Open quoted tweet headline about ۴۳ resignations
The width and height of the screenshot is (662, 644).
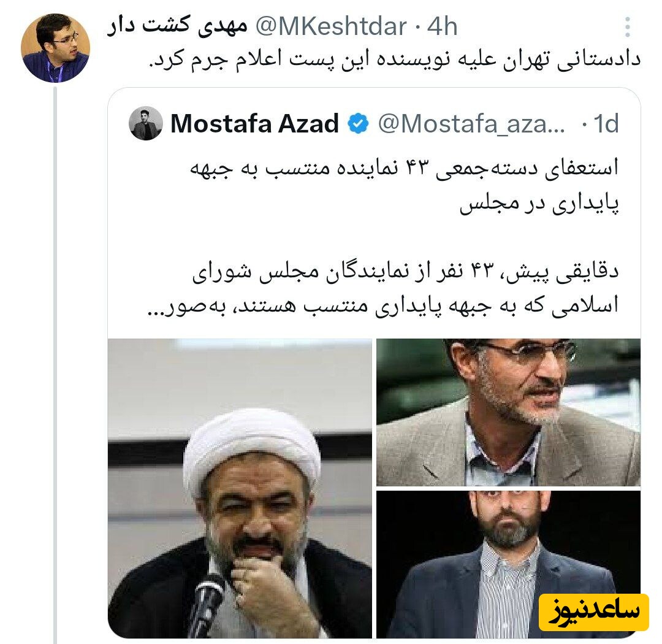[x=405, y=185]
